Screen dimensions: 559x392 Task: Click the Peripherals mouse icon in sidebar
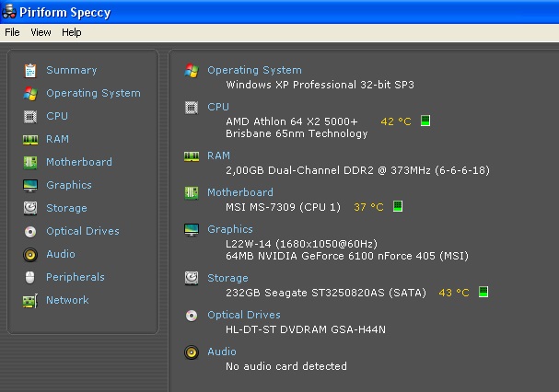(x=30, y=277)
